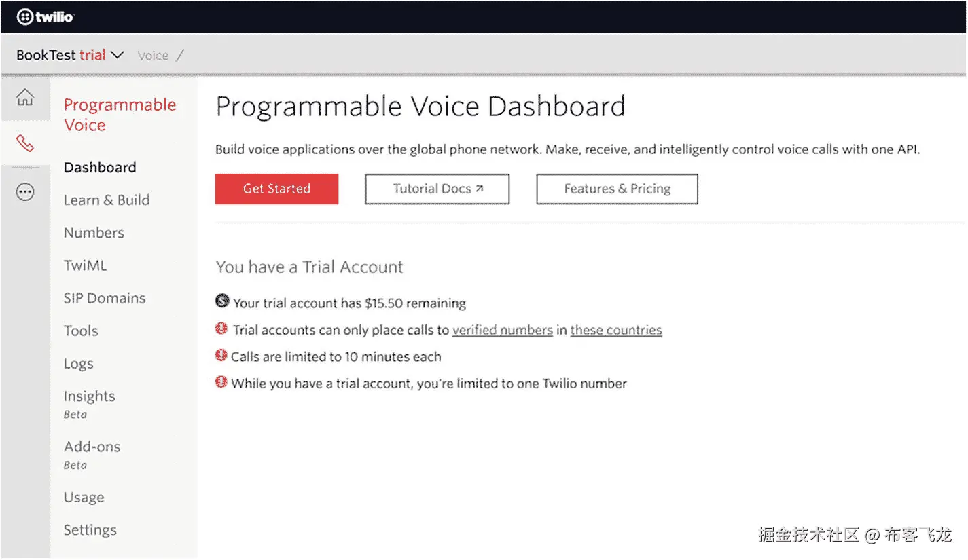This screenshot has height=560, width=968.
Task: Open Tutorial Docs external link button
Action: tap(437, 189)
